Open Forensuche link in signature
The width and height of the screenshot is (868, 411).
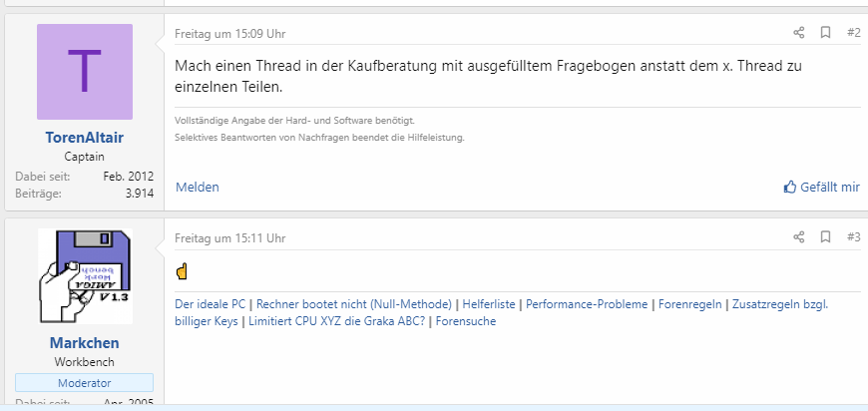[466, 321]
